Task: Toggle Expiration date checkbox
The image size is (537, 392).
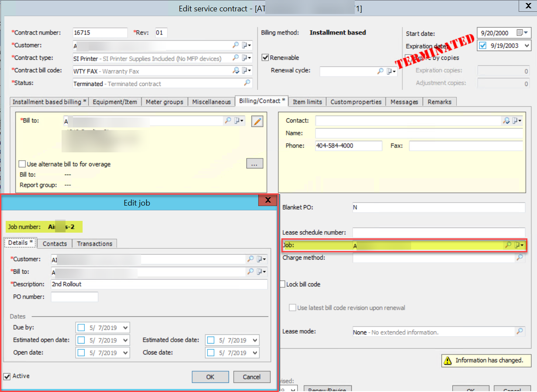Action: 483,45
